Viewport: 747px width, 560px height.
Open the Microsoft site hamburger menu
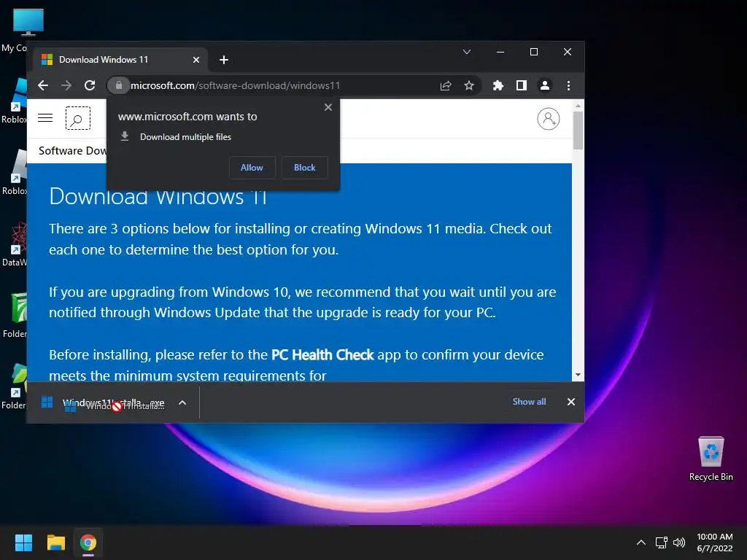[45, 118]
